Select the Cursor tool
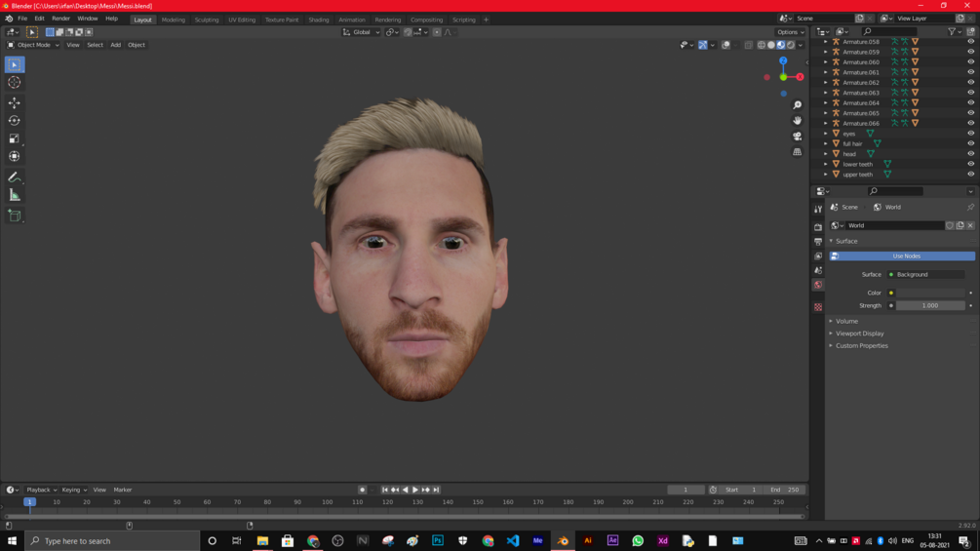 pos(15,83)
